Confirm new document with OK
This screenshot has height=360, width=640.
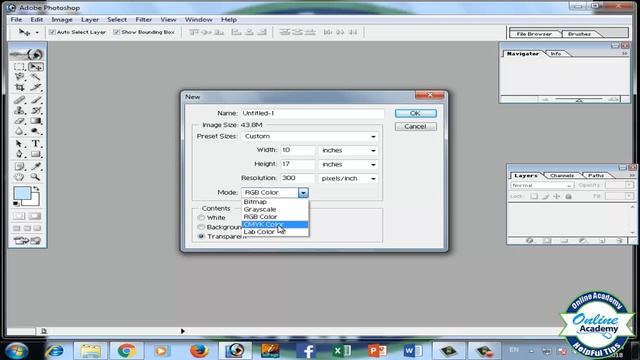point(416,113)
